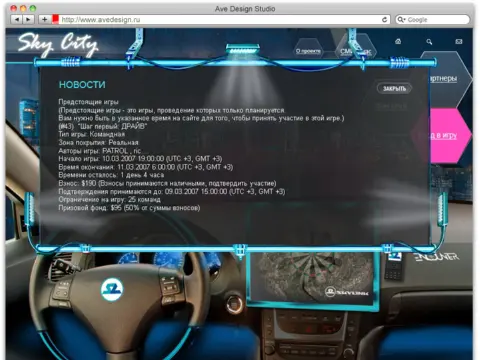Click the magnifier icon in Google search box
The width and height of the screenshot is (480, 360).
pyautogui.click(x=401, y=20)
